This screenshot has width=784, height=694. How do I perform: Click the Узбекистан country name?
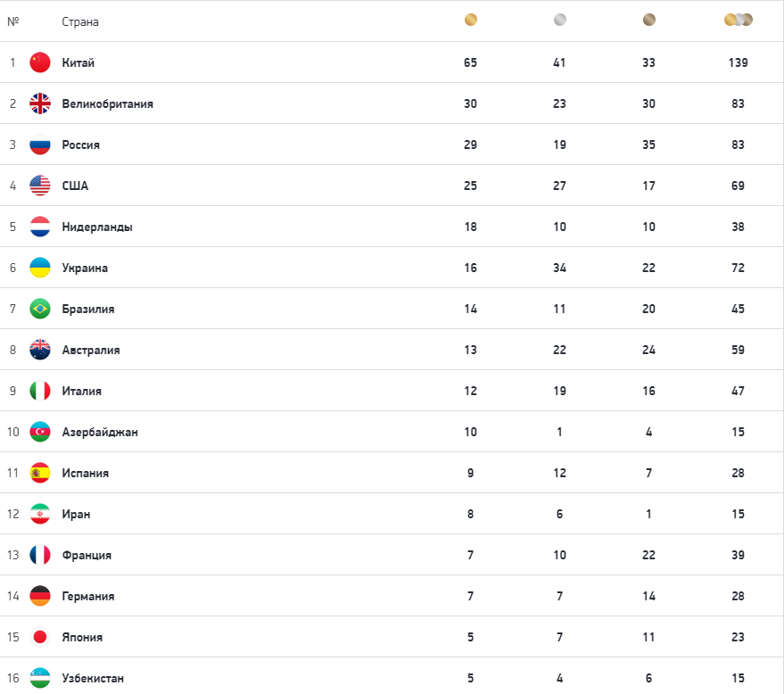(93, 678)
